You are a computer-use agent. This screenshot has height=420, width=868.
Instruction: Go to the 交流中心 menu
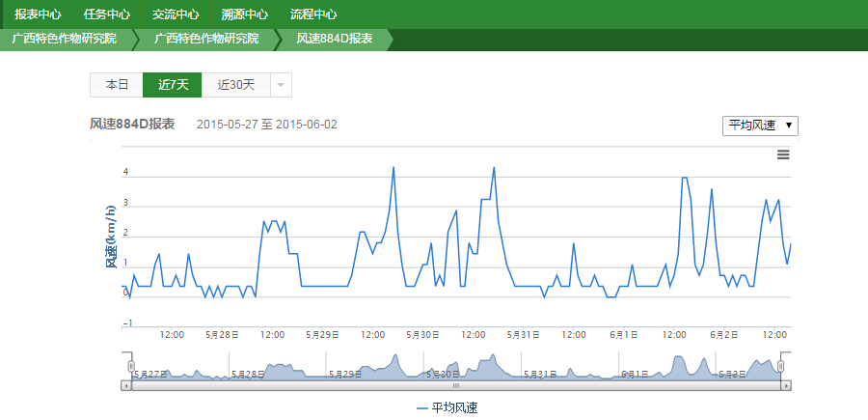tap(176, 14)
